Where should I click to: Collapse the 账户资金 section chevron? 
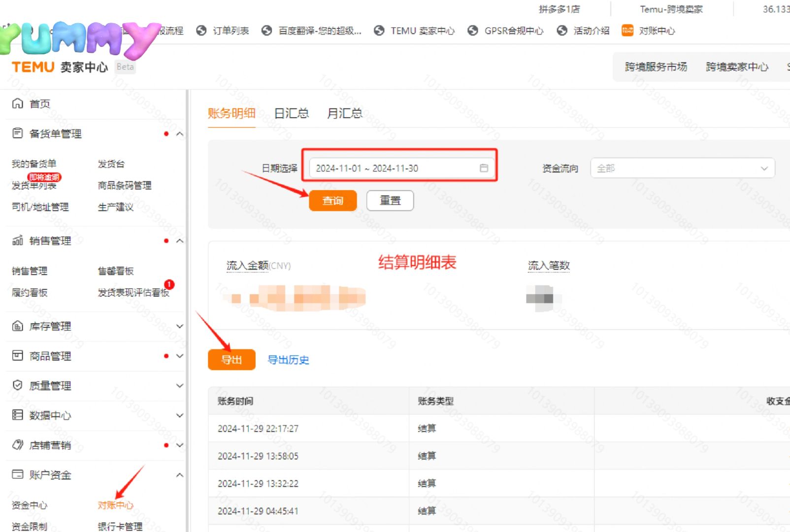click(x=180, y=475)
